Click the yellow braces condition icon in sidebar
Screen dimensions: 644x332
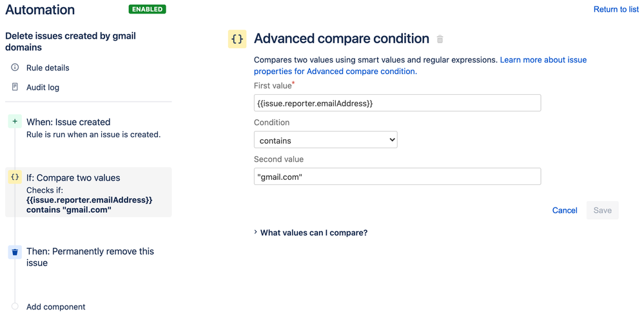pos(15,177)
